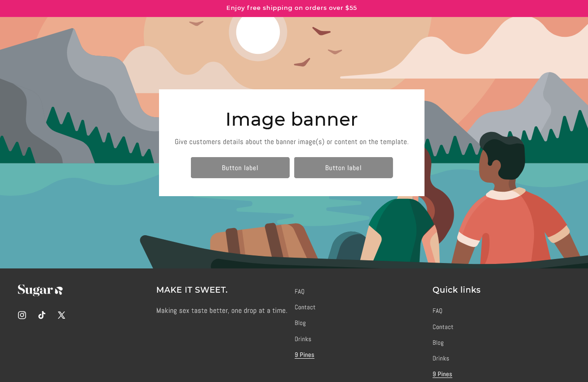This screenshot has width=588, height=382.
Task: Click the "Making sex taste better" tagline
Action: point(222,311)
